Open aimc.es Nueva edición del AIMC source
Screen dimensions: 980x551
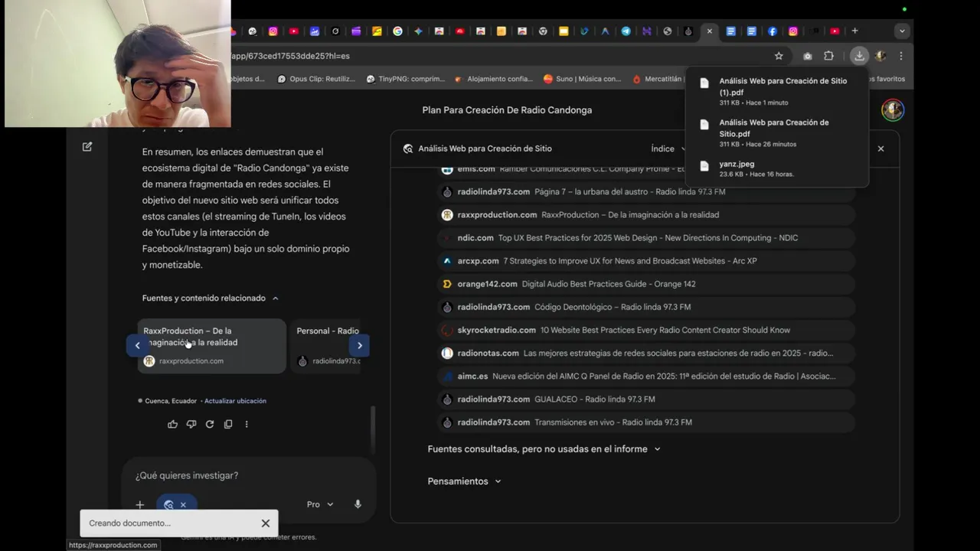645,376
